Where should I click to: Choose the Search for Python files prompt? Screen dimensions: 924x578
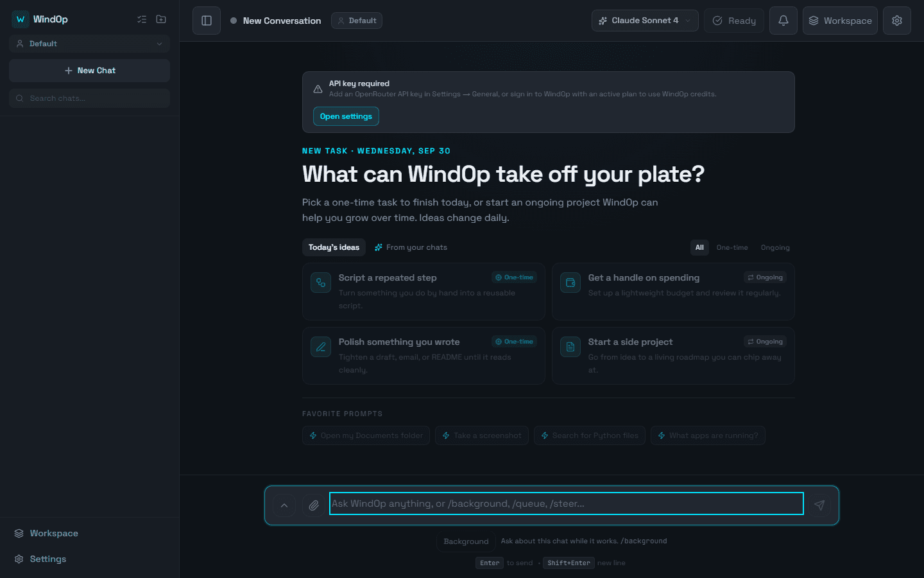coord(590,435)
